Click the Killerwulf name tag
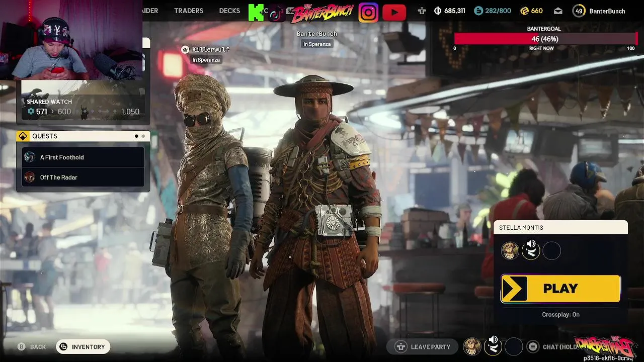 pos(211,49)
